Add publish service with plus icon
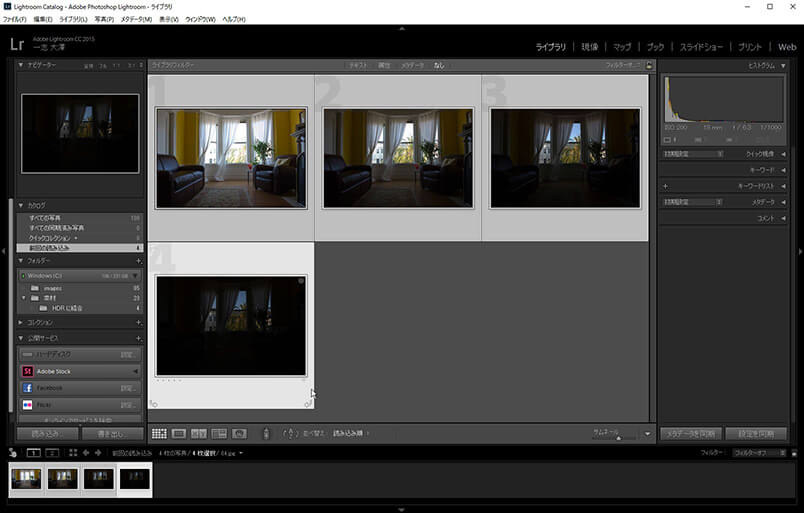This screenshot has width=804, height=513. [138, 339]
